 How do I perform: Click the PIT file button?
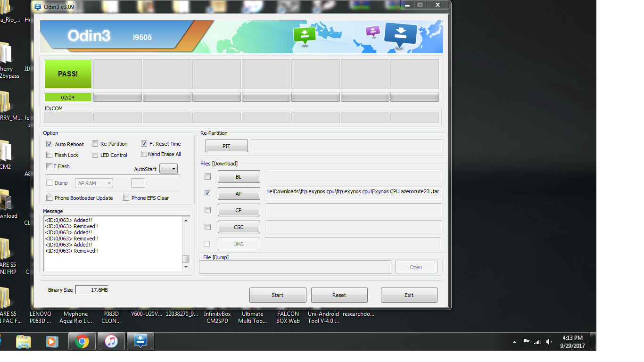pyautogui.click(x=226, y=146)
